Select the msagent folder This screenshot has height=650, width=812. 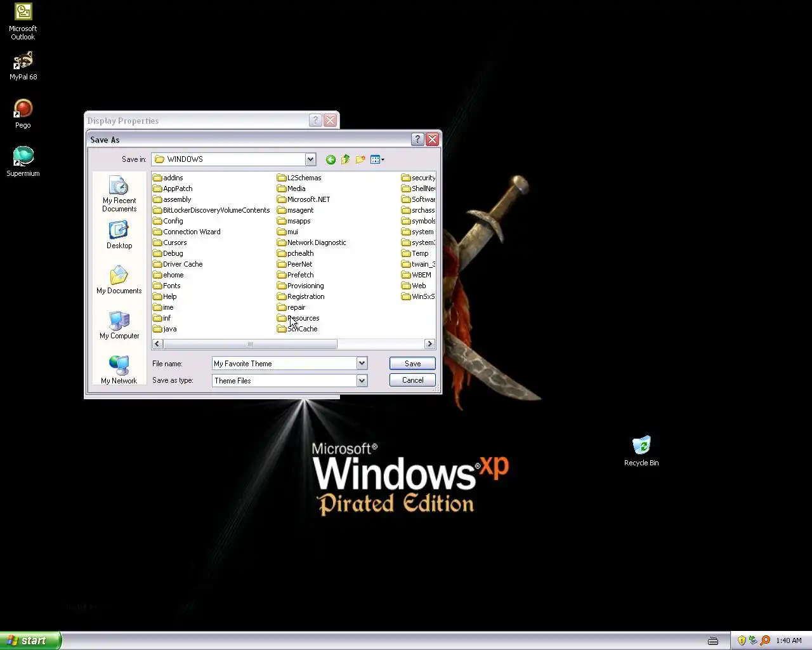point(296,210)
